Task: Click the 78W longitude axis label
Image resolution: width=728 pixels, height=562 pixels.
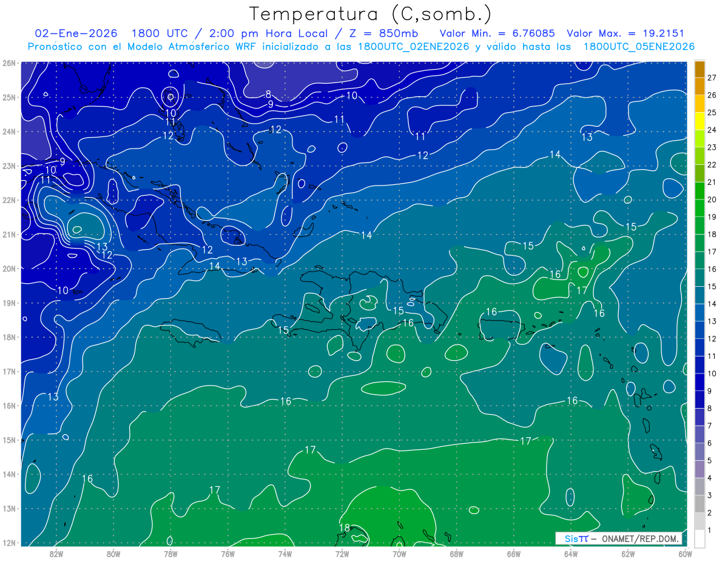Action: (x=170, y=554)
